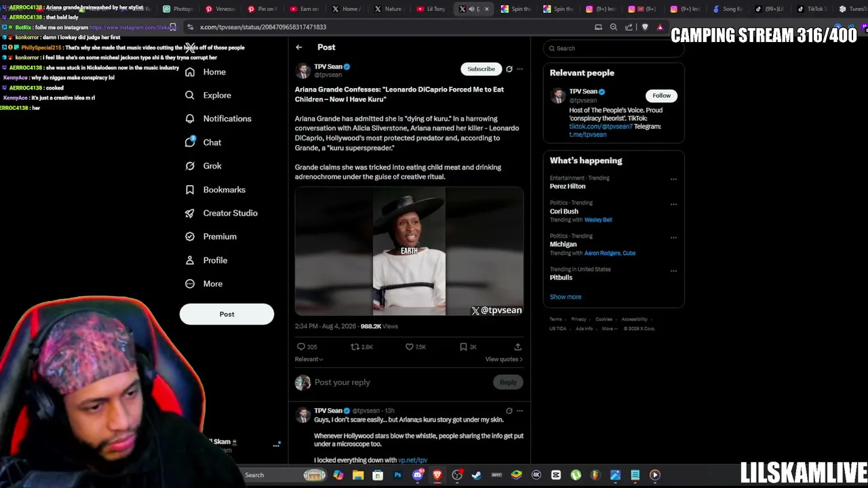Click the Creator Studio rocket icon
The image size is (868, 488).
(190, 213)
